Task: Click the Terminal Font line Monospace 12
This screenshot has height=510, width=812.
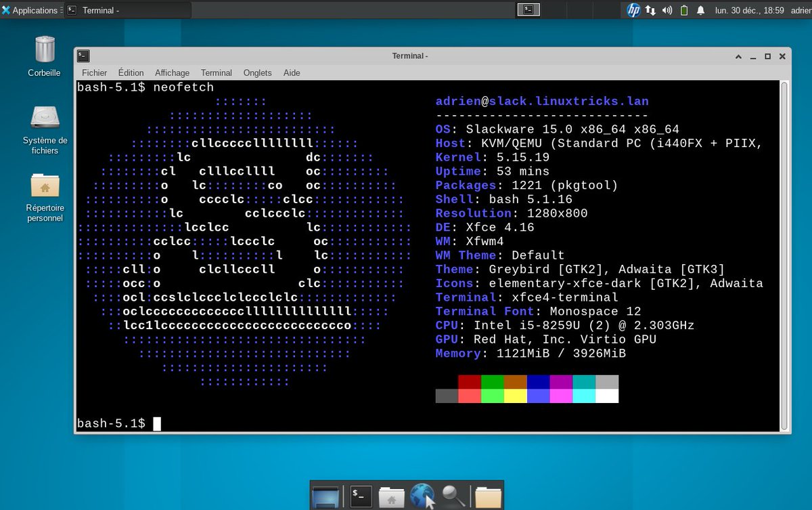Action: 538,312
